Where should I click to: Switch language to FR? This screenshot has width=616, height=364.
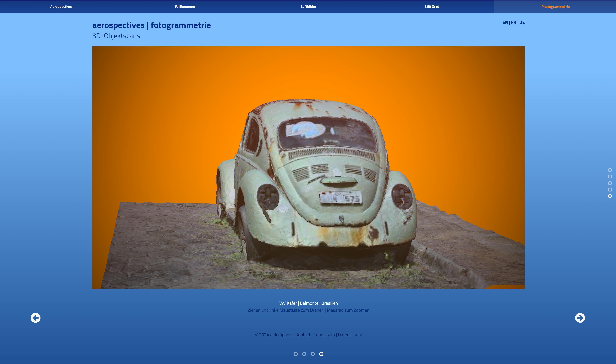click(x=514, y=22)
